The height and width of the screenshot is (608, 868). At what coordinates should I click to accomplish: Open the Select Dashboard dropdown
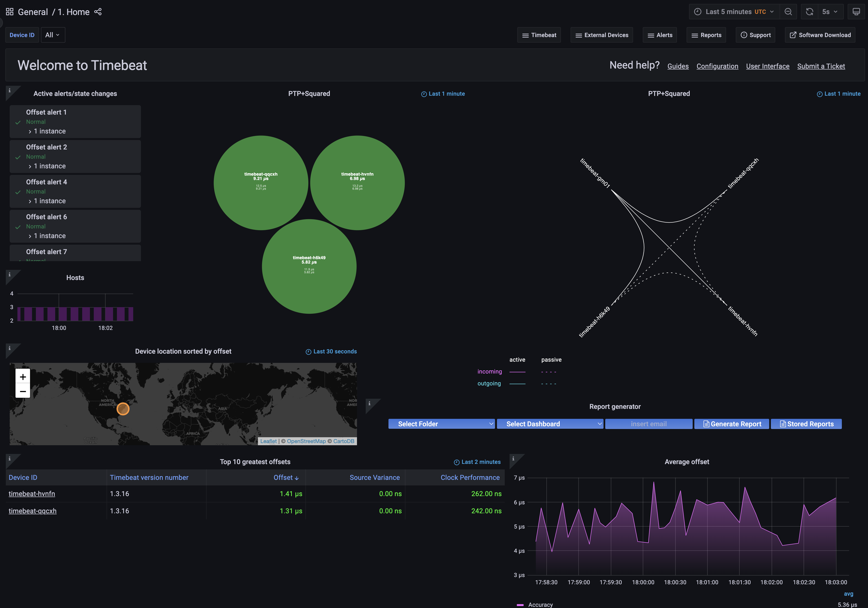tap(550, 424)
